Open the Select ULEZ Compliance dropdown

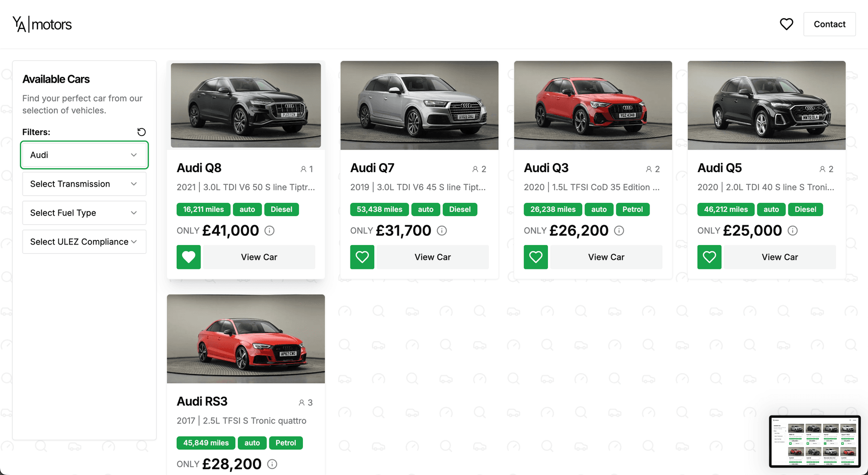tap(84, 242)
